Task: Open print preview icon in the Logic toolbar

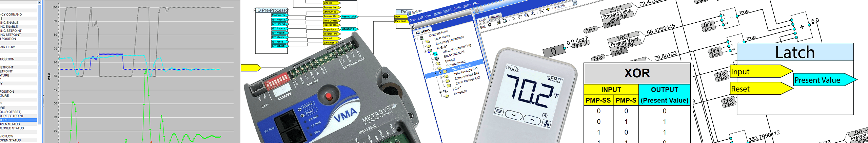Action: pyautogui.click(x=505, y=21)
